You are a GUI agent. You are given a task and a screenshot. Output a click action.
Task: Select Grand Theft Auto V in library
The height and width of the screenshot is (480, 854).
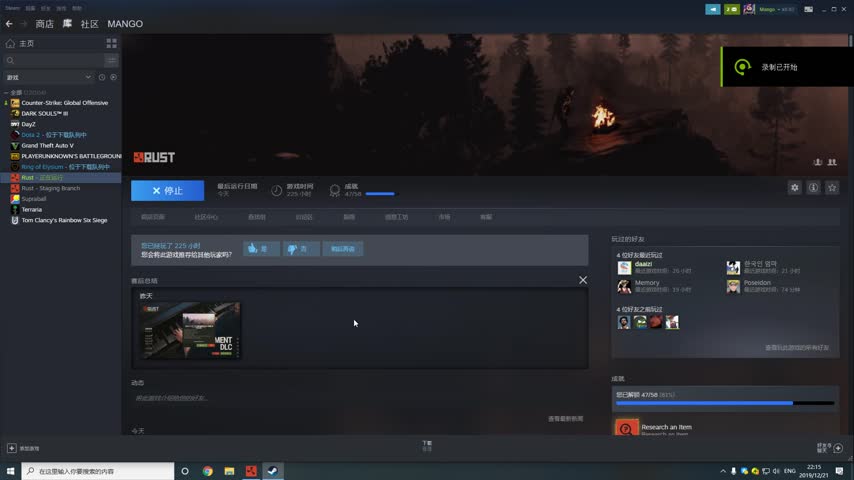pos(47,145)
